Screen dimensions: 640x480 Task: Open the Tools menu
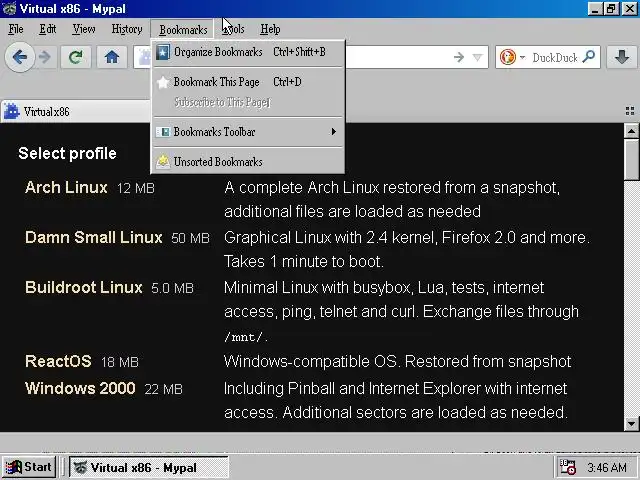[x=233, y=29]
